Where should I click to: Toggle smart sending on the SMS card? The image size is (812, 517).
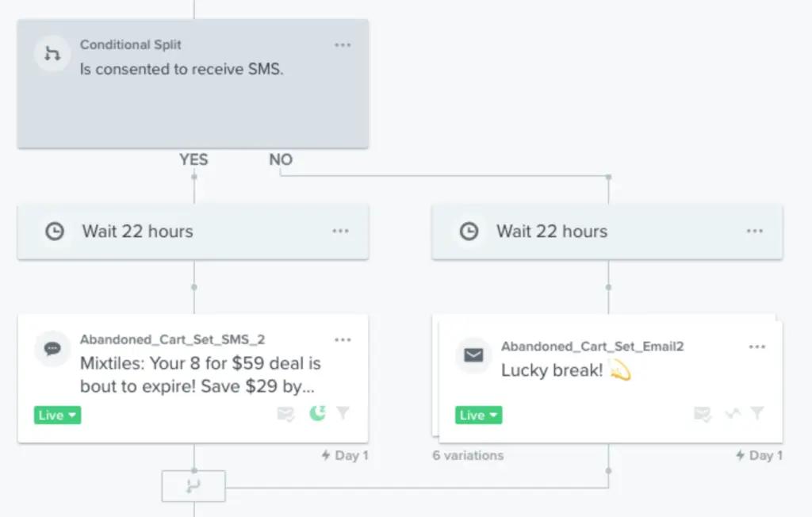pyautogui.click(x=285, y=414)
